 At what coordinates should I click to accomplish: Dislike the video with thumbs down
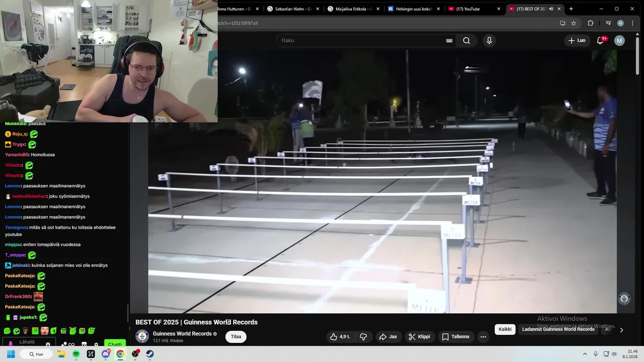(x=363, y=337)
